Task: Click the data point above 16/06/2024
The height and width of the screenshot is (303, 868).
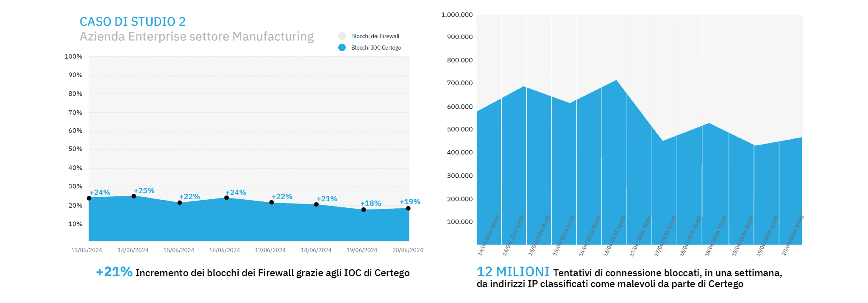Action: click(227, 198)
